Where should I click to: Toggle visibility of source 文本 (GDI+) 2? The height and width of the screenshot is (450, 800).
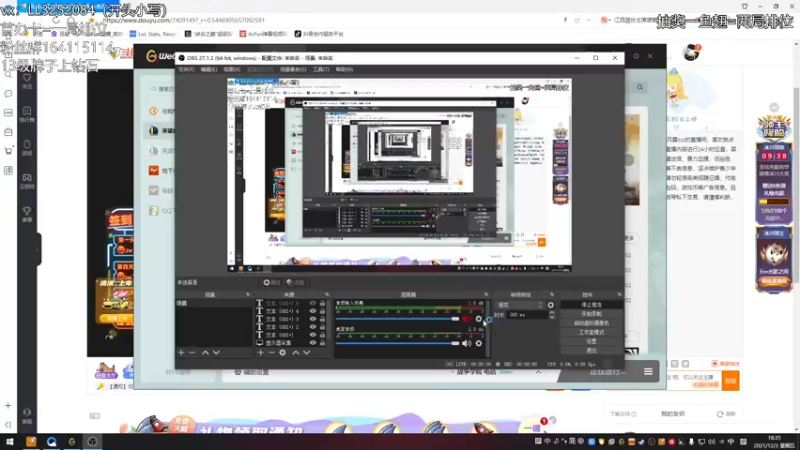point(313,327)
